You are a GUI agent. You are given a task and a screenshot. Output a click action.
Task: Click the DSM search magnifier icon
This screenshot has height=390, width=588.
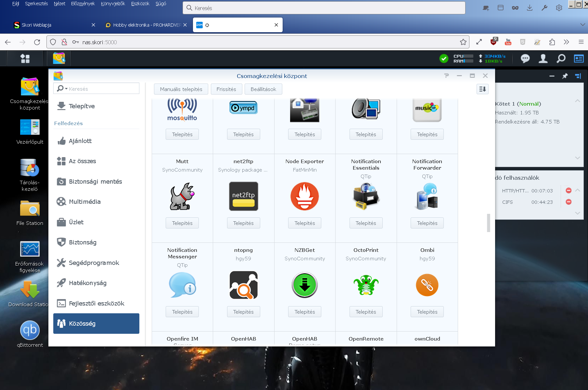pos(561,58)
